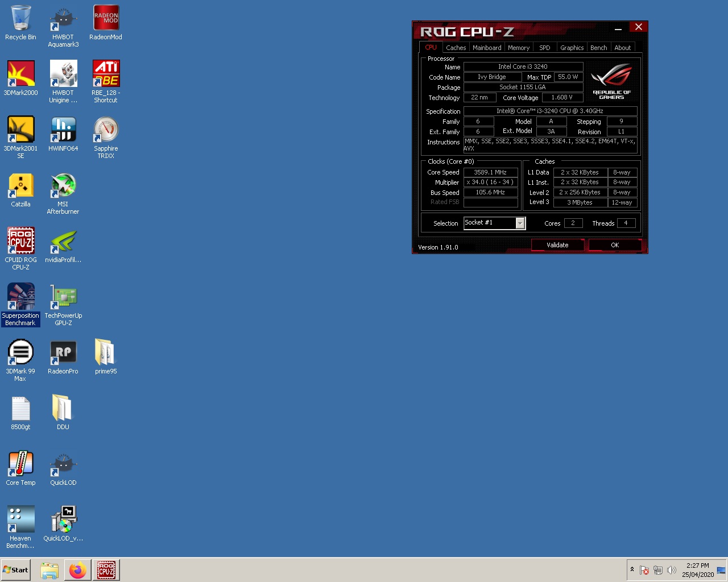
Task: Click the Validate button
Action: coord(557,245)
